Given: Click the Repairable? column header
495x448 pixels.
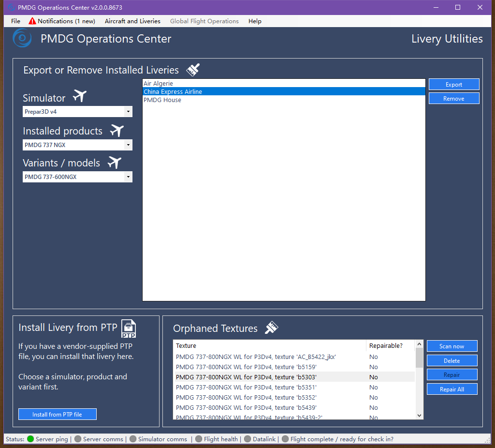Looking at the screenshot, I should (390, 345).
